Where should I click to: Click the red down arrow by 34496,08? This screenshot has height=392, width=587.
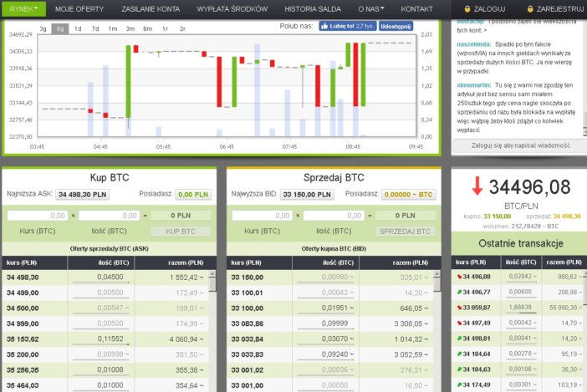pos(477,186)
